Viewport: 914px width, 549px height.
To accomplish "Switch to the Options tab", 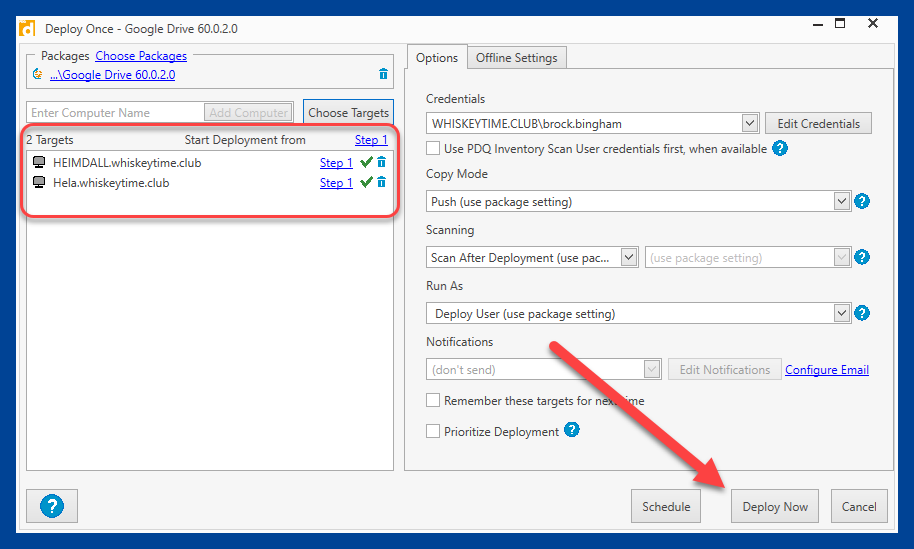I will 437,58.
